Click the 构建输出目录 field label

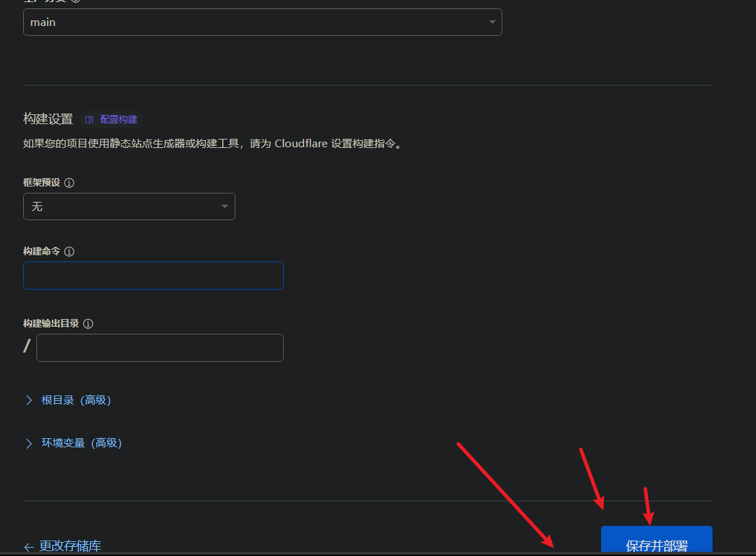pyautogui.click(x=51, y=324)
